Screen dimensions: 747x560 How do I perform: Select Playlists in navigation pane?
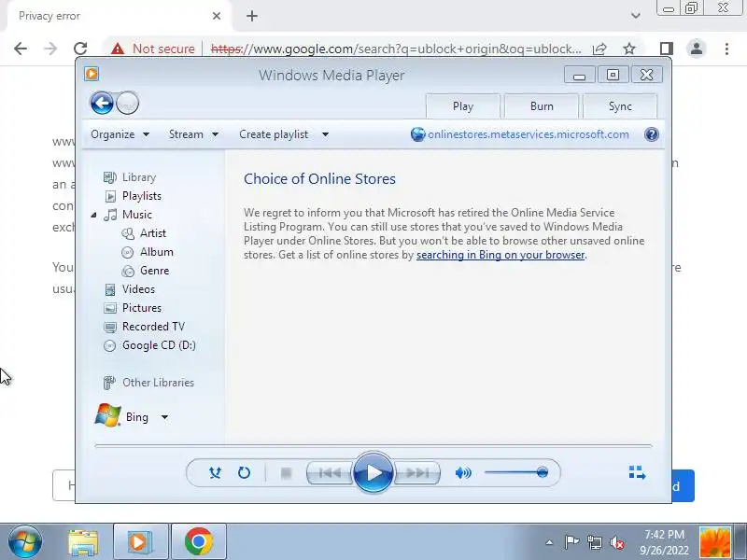[133, 196]
